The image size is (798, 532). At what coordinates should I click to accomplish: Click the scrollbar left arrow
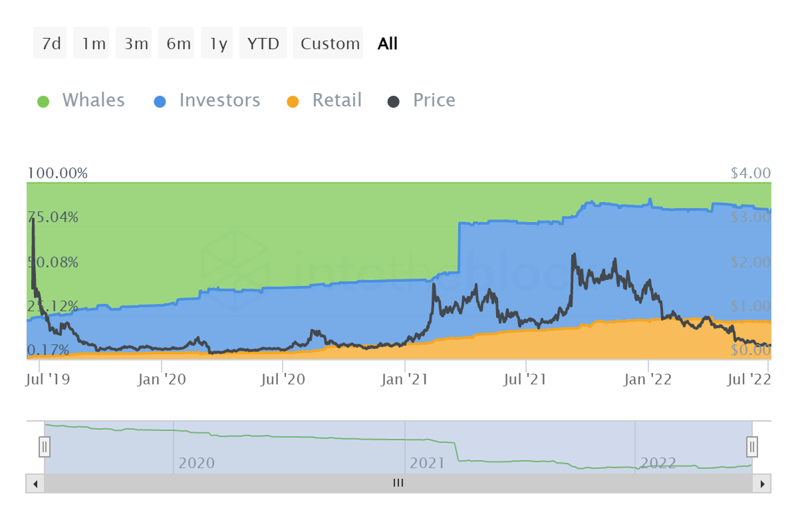pyautogui.click(x=35, y=483)
